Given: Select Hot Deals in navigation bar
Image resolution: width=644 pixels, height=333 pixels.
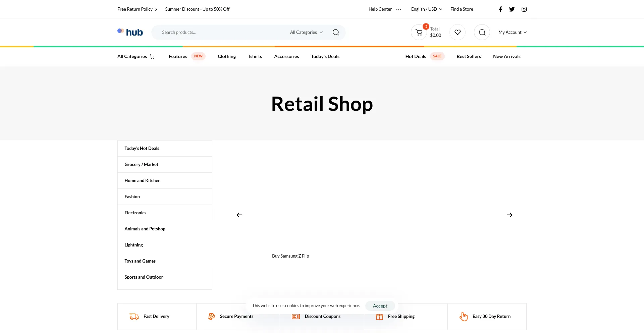Looking at the screenshot, I should click(x=416, y=57).
